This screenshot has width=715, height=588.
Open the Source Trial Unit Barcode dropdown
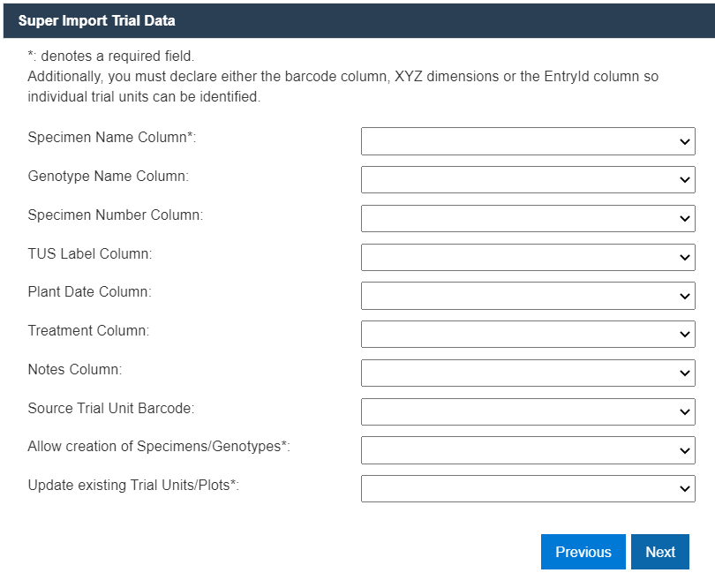click(x=528, y=411)
